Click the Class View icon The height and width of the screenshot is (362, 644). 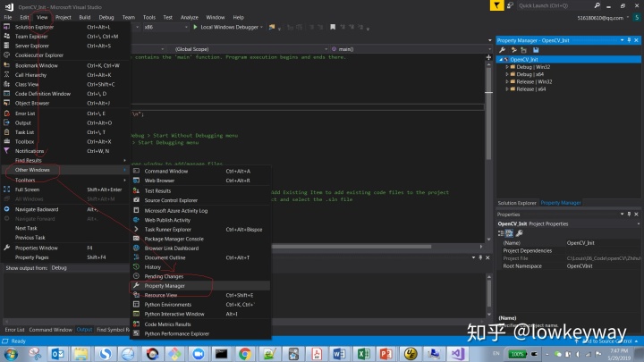[x=6, y=84]
